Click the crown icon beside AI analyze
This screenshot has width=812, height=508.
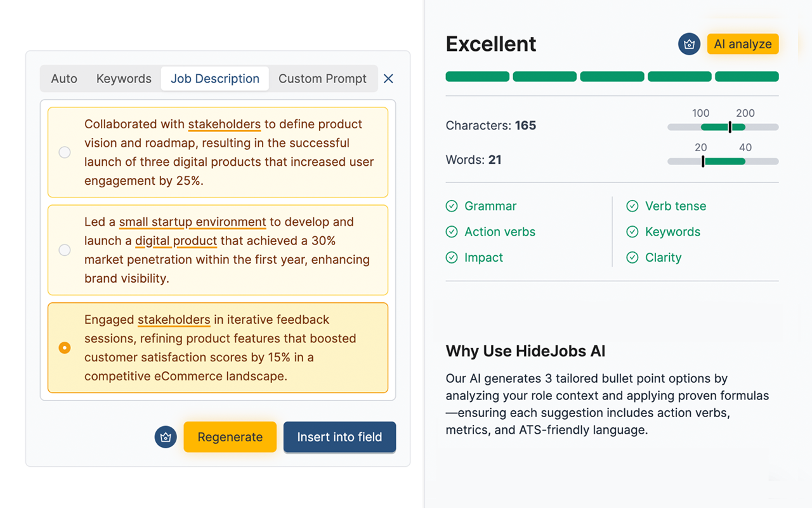point(689,44)
